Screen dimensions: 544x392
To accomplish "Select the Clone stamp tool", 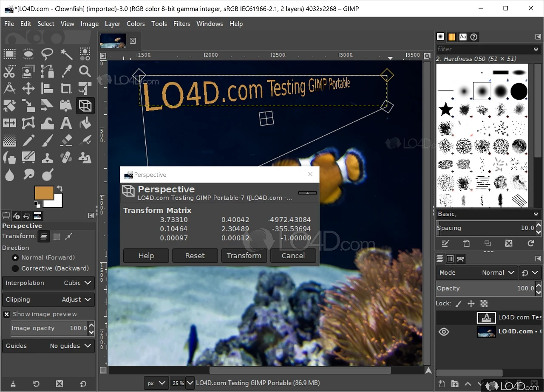I will [x=47, y=158].
